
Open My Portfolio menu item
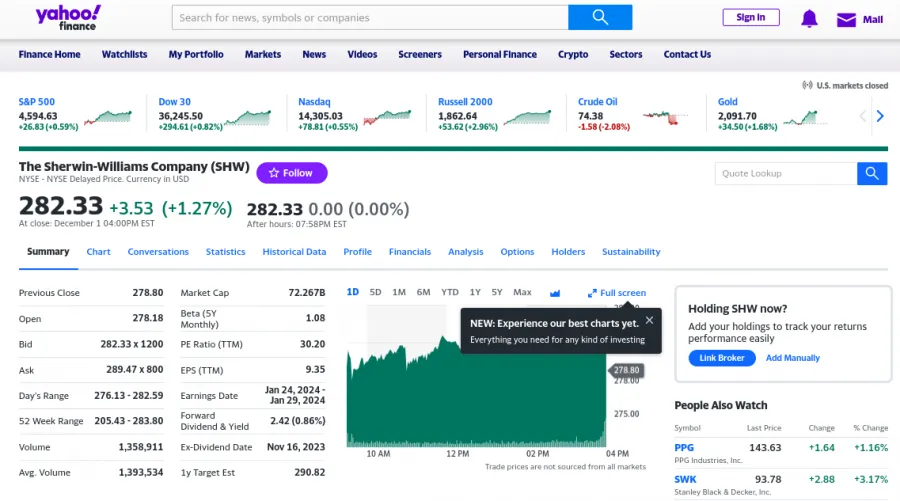pos(196,55)
